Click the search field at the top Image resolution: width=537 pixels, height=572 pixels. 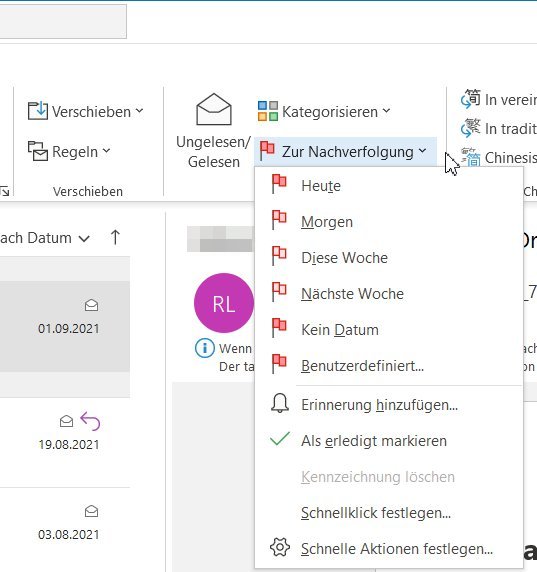[63, 21]
